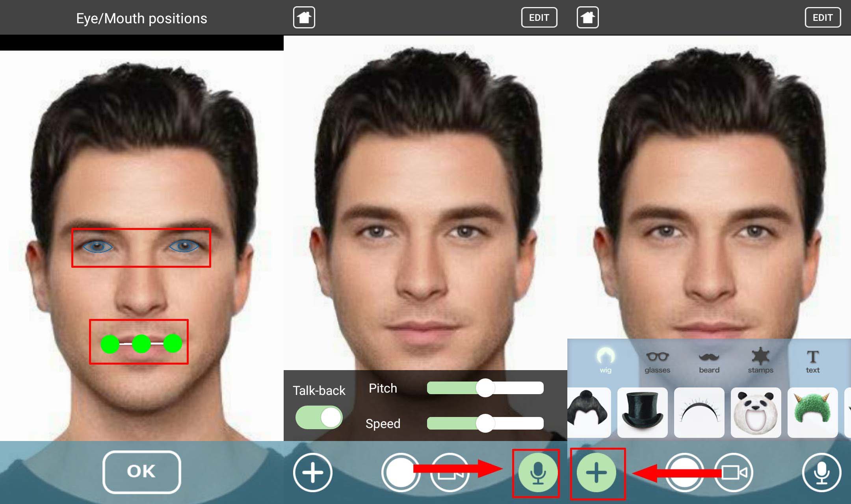Viewport: 851px width, 504px height.
Task: Switch to the glasses category tab
Action: pyautogui.click(x=657, y=362)
